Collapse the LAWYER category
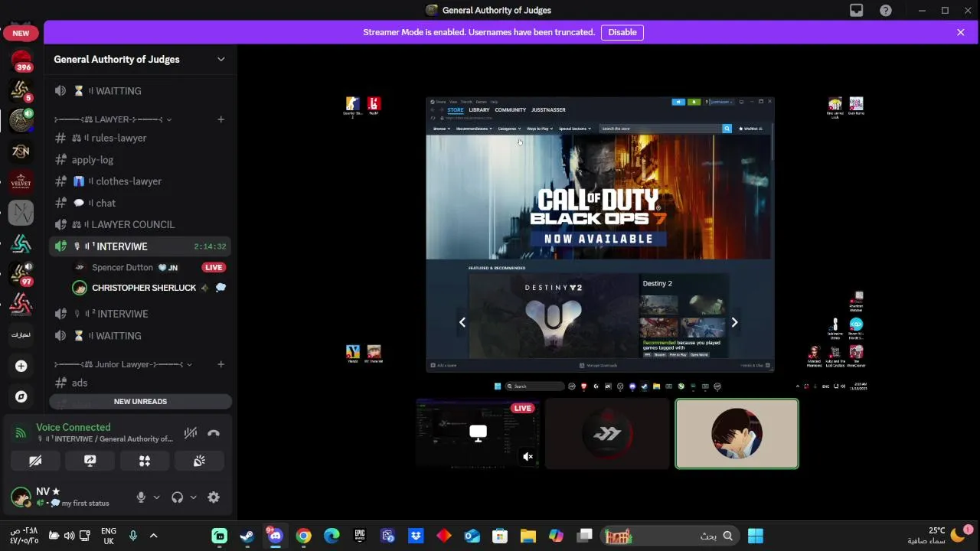This screenshot has height=551, width=980. [x=113, y=119]
